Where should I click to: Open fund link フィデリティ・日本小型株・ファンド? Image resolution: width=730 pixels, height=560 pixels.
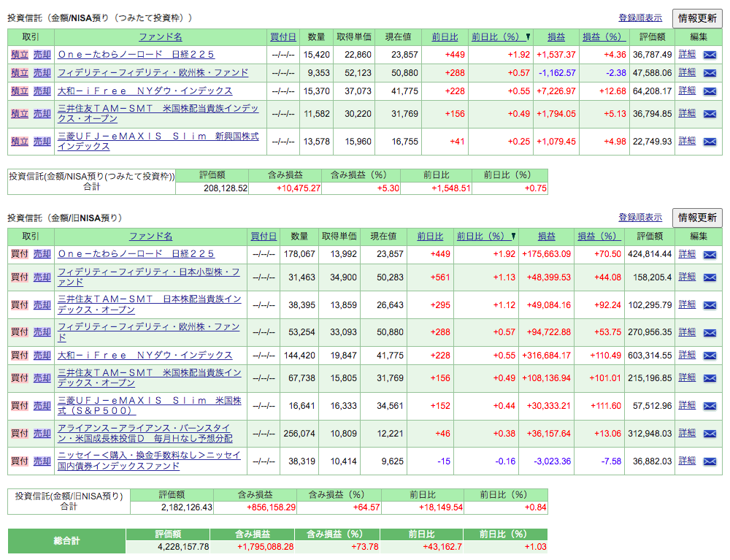pyautogui.click(x=149, y=277)
